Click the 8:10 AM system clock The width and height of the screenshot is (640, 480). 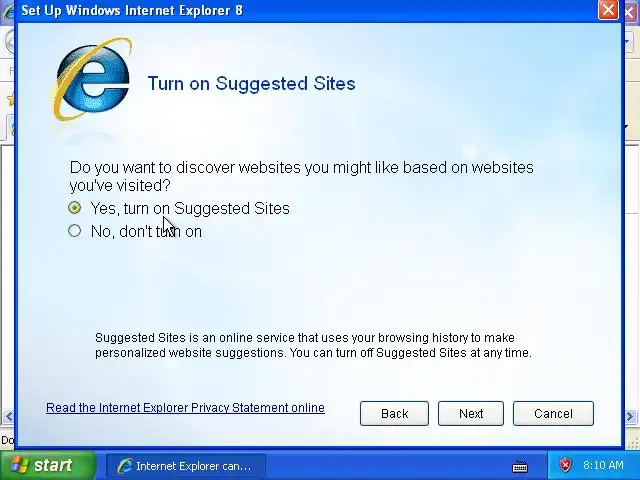603,465
